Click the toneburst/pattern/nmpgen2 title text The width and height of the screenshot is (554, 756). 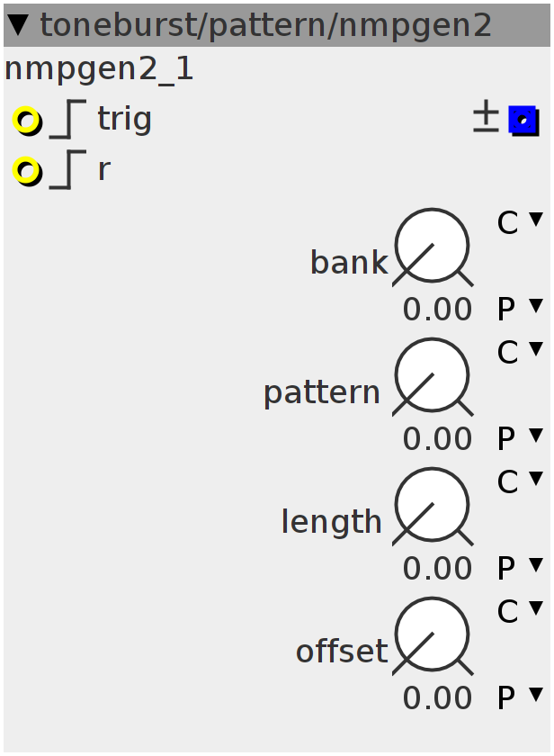click(265, 26)
